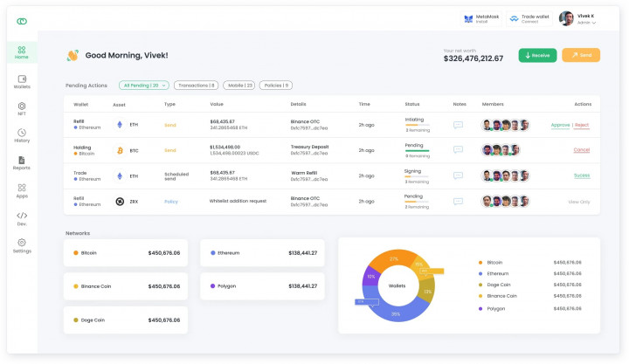Open Dev. code icon in sidebar
The image size is (629, 364).
[22, 217]
